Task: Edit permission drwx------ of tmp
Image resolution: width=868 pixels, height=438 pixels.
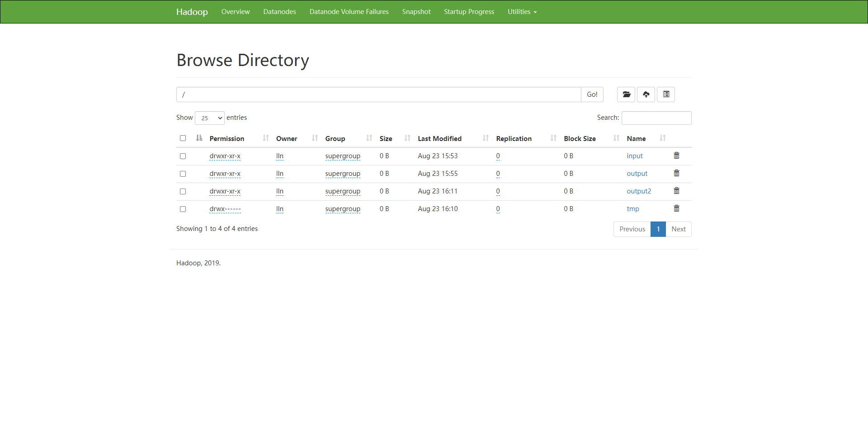Action: tap(225, 209)
